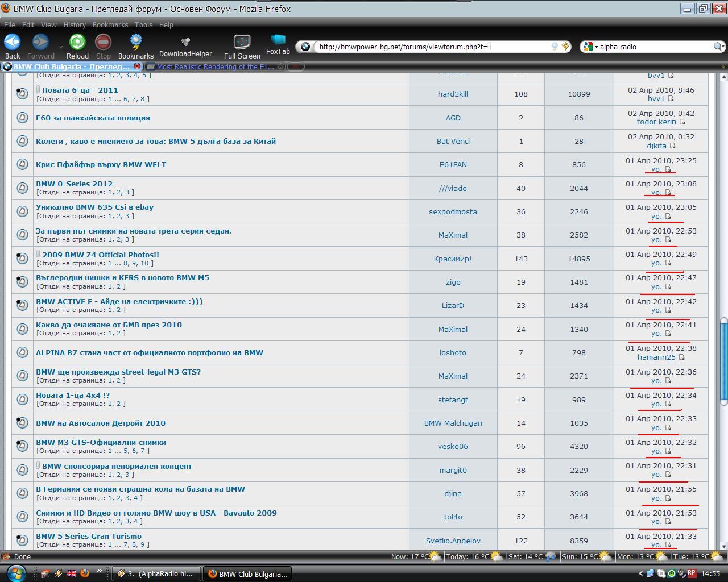The image size is (728, 582).
Task: Open topic BMW на Автосалон Детройт 2010
Action: (101, 423)
